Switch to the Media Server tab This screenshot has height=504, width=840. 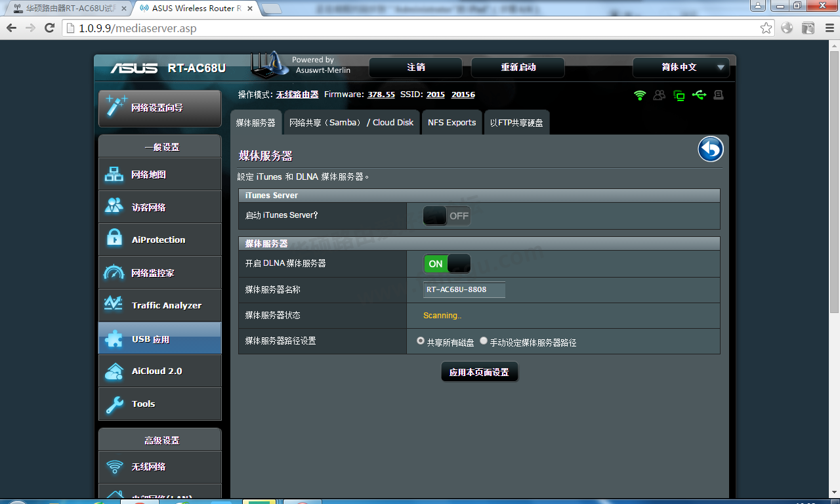[255, 123]
